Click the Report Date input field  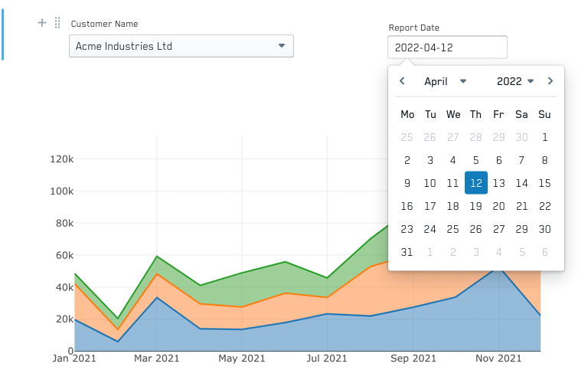(x=447, y=47)
